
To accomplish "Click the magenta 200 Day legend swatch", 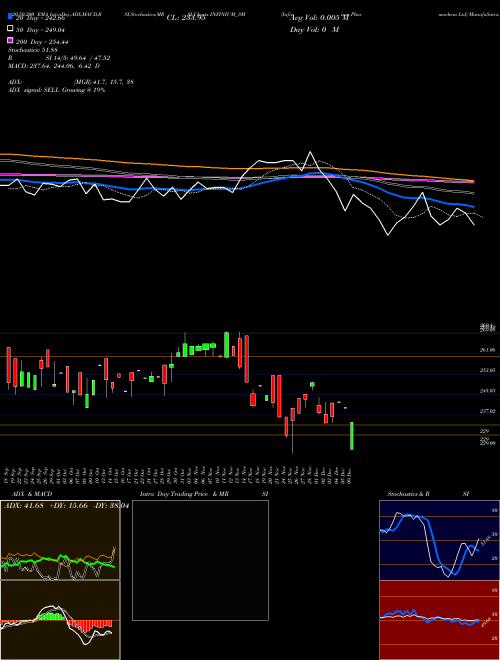I will (x=10, y=41).
